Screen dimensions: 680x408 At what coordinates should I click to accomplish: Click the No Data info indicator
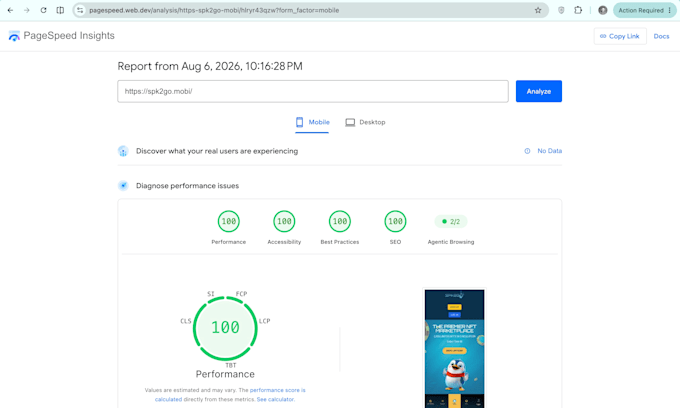pyautogui.click(x=543, y=151)
